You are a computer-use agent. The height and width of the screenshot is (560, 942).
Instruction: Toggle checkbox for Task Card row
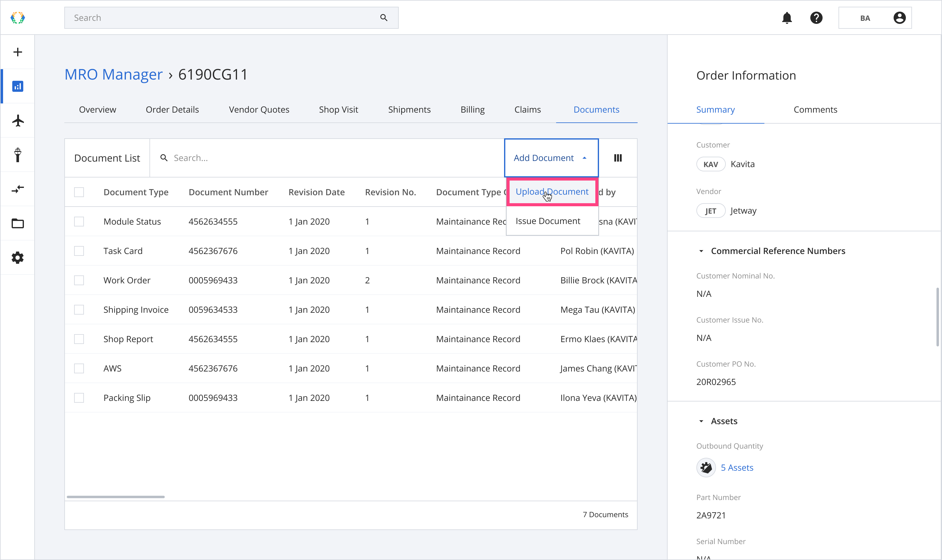point(79,251)
